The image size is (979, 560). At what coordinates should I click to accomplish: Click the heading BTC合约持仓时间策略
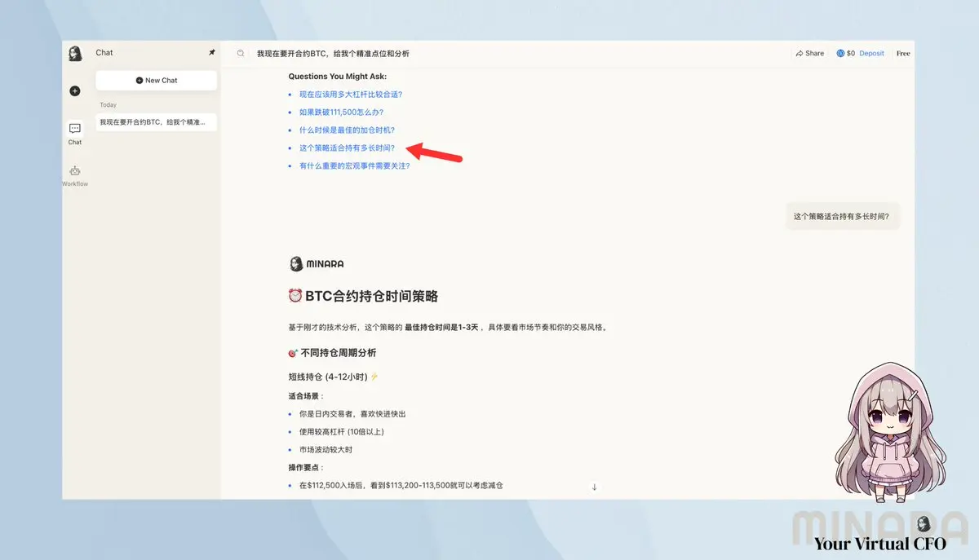click(x=363, y=296)
